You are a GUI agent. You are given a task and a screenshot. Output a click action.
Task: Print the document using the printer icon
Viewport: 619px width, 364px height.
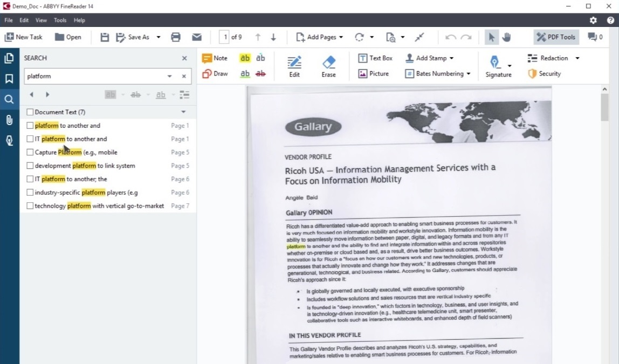(x=176, y=37)
